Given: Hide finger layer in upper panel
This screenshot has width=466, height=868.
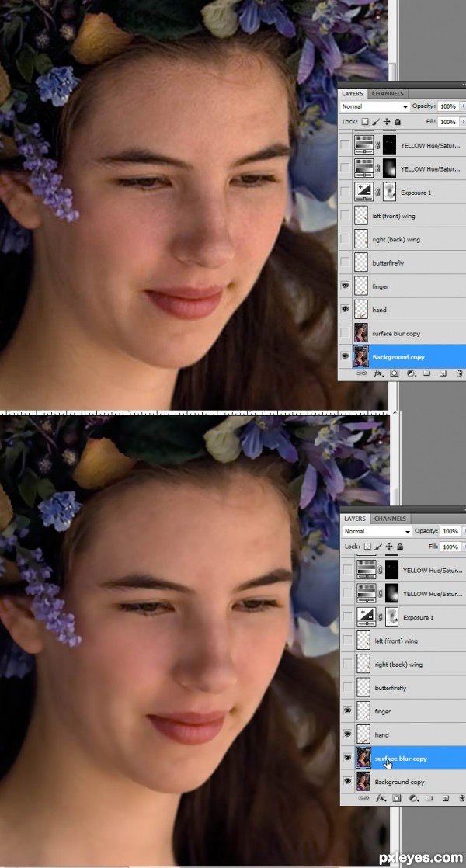Looking at the screenshot, I should tap(346, 286).
